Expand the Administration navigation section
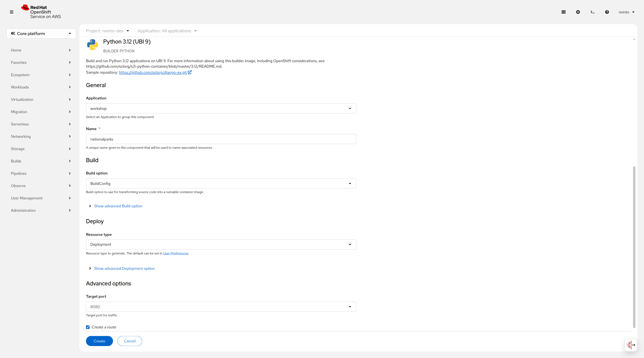 click(x=41, y=210)
